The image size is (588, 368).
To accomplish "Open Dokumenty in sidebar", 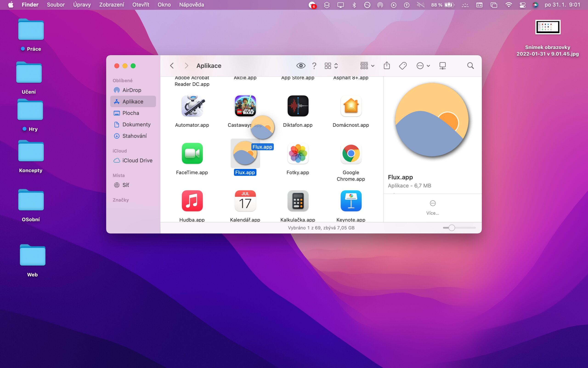I will [x=133, y=124].
